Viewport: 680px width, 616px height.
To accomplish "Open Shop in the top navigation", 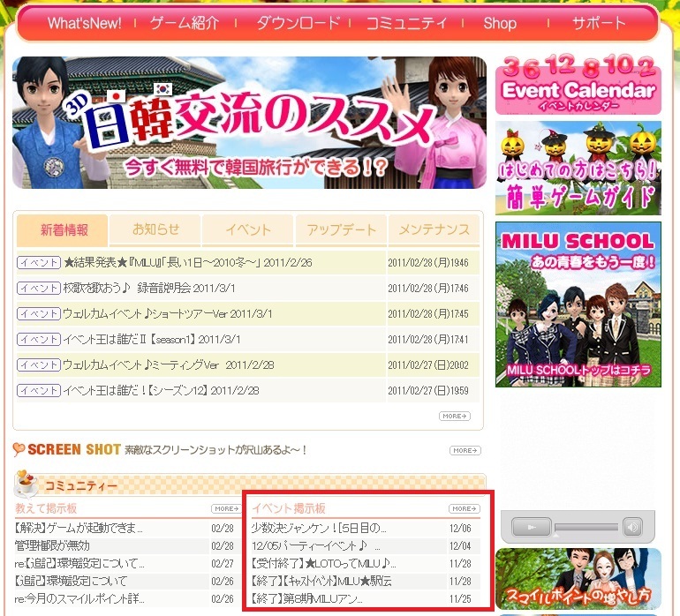I will pyautogui.click(x=500, y=24).
